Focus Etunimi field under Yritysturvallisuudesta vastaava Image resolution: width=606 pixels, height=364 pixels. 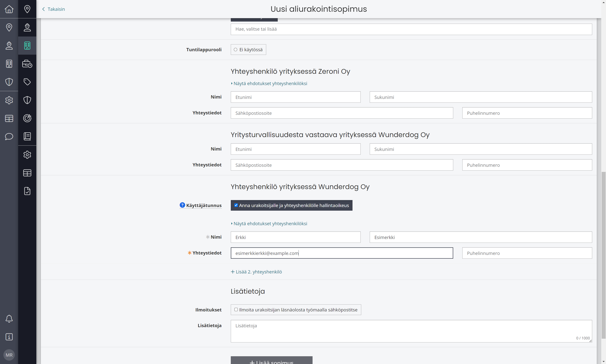coord(296,149)
